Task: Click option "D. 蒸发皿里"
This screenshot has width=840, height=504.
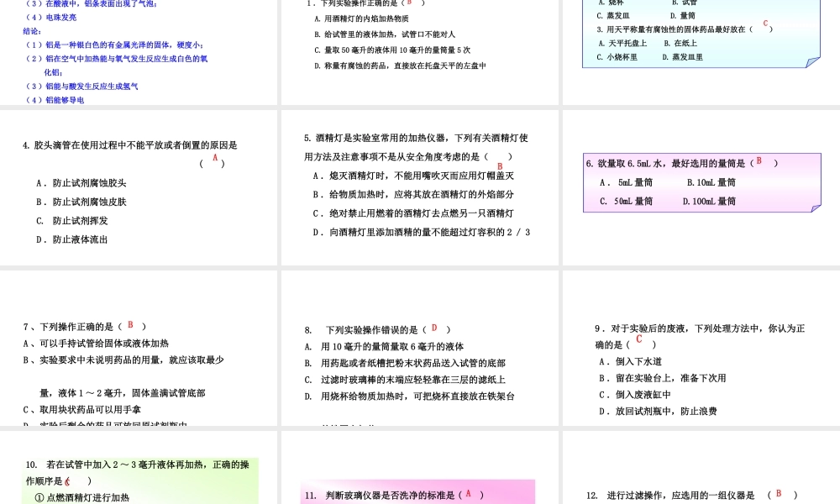Action: pos(682,57)
